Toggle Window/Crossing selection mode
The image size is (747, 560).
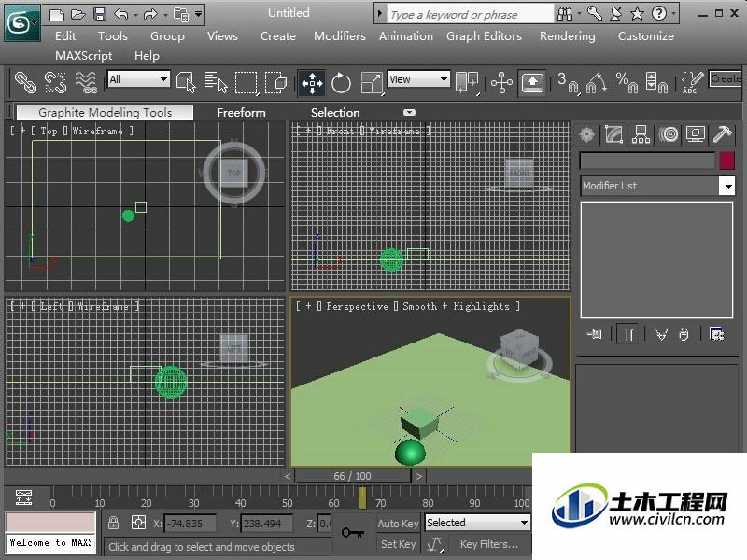[x=275, y=82]
